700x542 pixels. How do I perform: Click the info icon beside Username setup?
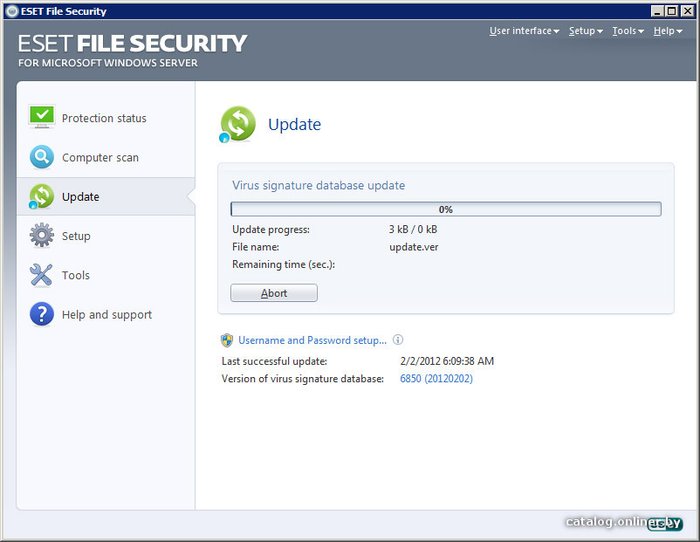[x=398, y=340]
